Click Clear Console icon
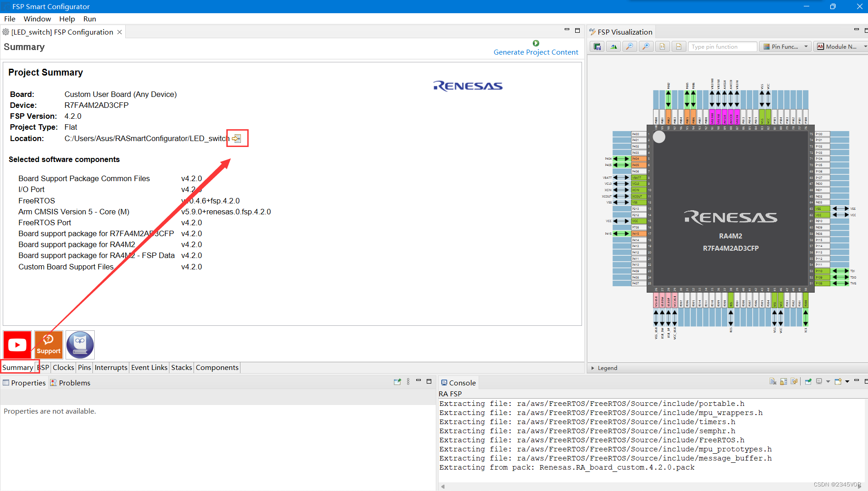Screen dimensions: 868x491 point(773,382)
